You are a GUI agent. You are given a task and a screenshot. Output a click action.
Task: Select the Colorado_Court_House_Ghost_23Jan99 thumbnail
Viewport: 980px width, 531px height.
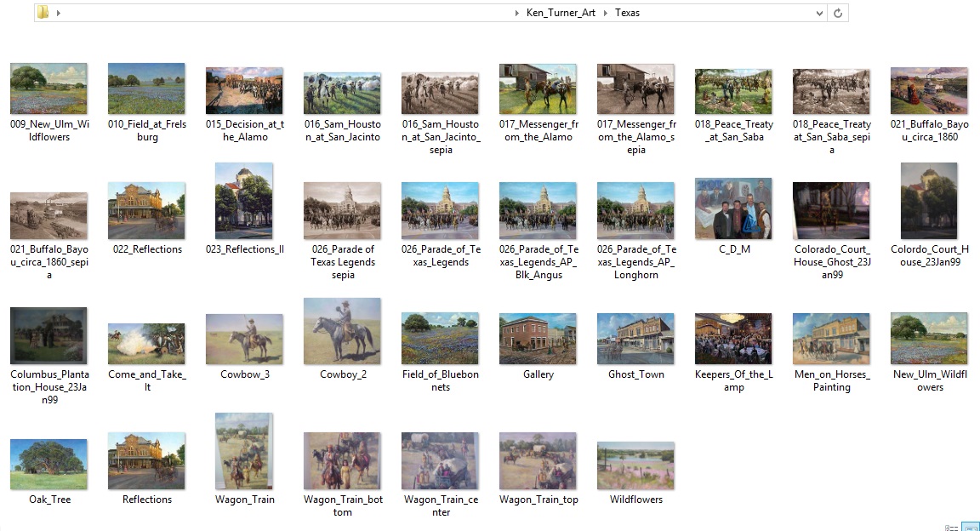pos(831,211)
